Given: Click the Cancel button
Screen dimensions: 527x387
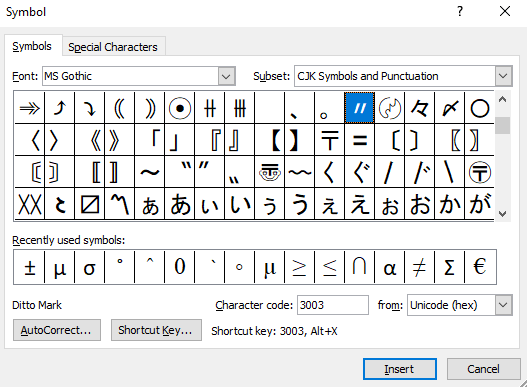Looking at the screenshot, I should pos(483,369).
